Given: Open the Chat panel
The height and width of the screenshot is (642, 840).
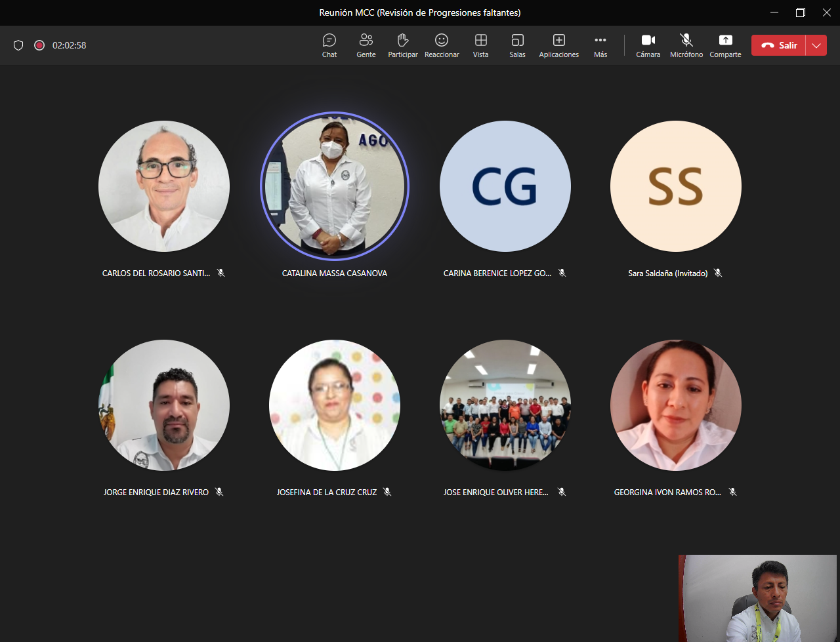Looking at the screenshot, I should click(x=329, y=45).
